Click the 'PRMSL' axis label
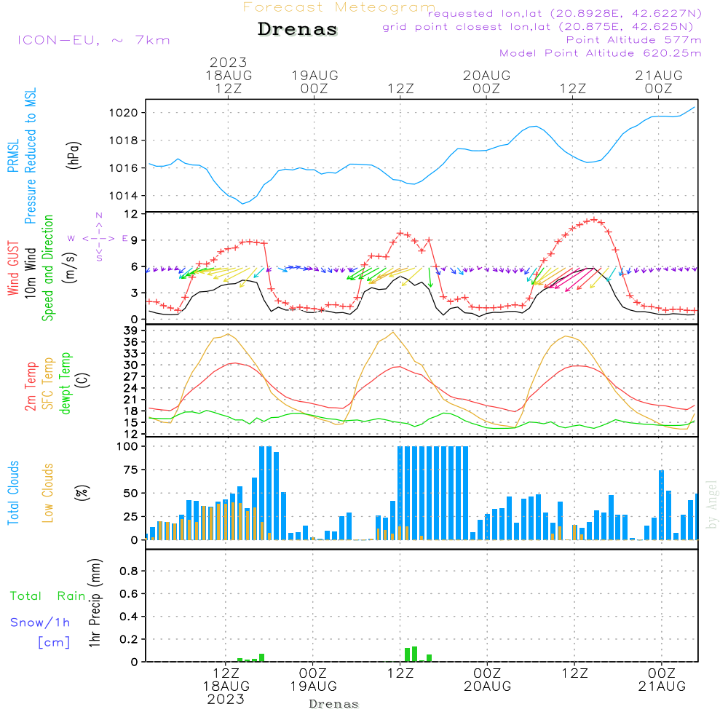 pos(13,156)
